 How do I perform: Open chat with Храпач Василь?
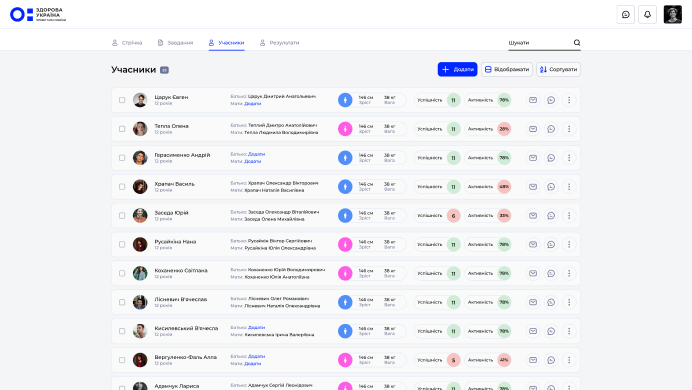point(551,187)
